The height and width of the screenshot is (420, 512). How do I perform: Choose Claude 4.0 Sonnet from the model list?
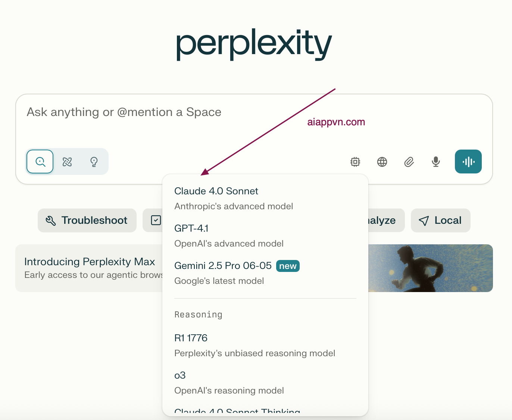pos(265,198)
